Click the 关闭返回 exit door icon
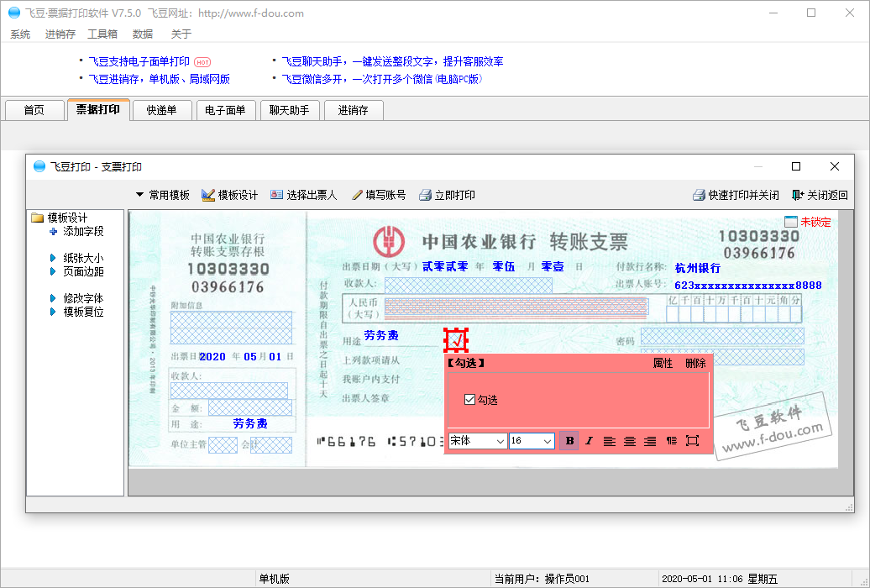The height and width of the screenshot is (588, 870). click(x=798, y=195)
